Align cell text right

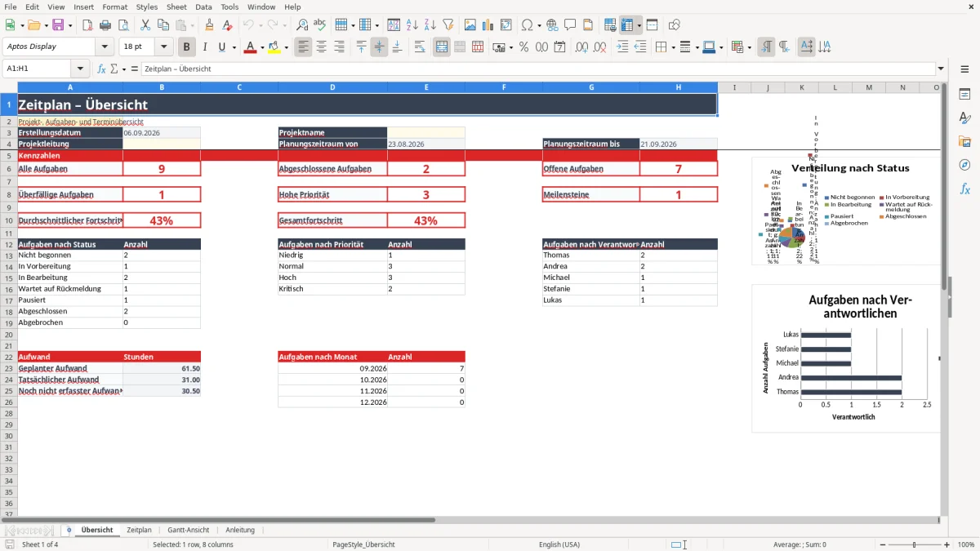point(340,47)
